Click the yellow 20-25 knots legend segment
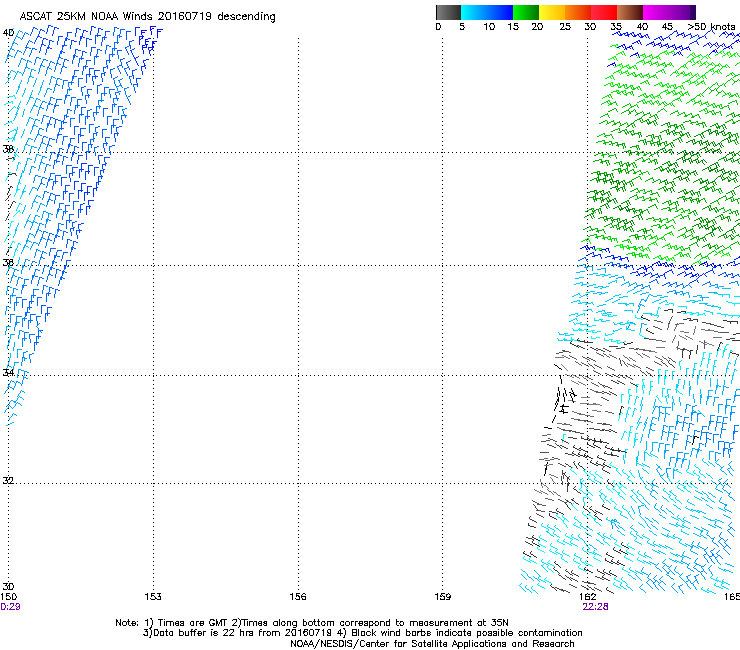 coord(552,12)
